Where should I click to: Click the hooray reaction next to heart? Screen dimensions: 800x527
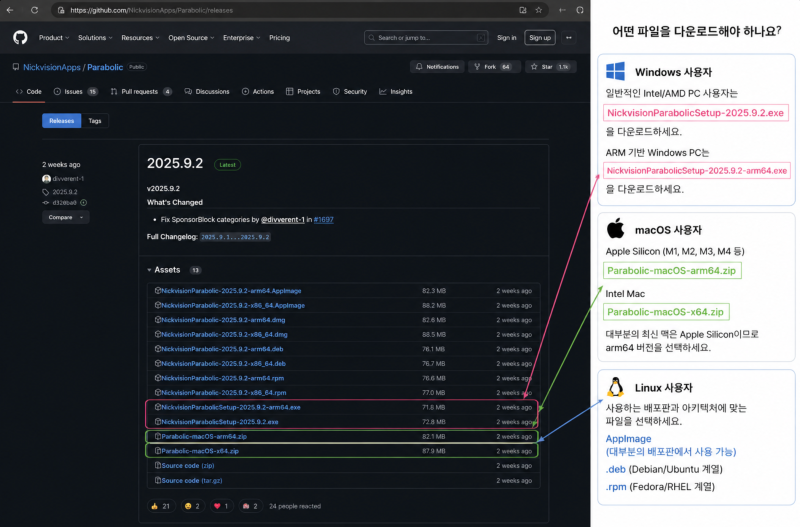[x=250, y=506]
